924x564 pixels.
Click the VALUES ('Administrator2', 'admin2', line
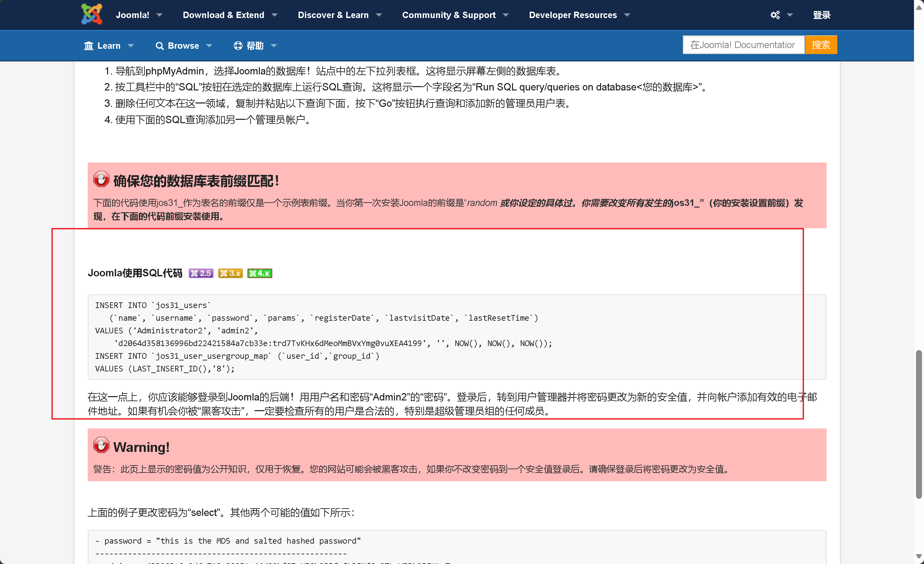click(176, 331)
